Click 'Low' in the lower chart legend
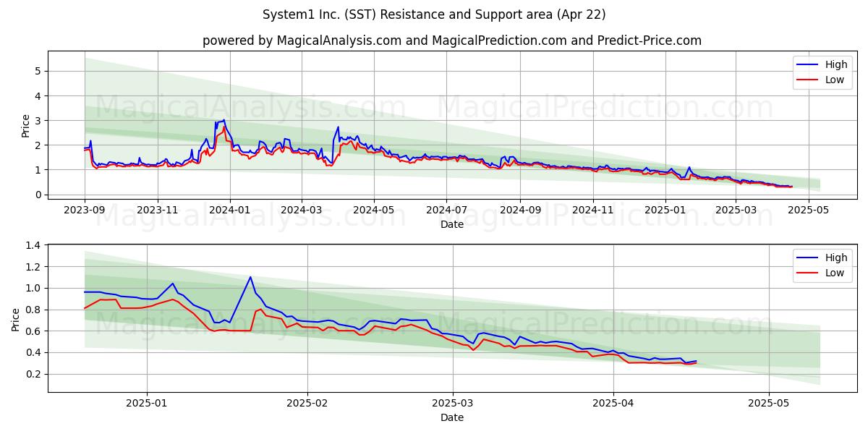This screenshot has height=434, width=868. coord(835,273)
